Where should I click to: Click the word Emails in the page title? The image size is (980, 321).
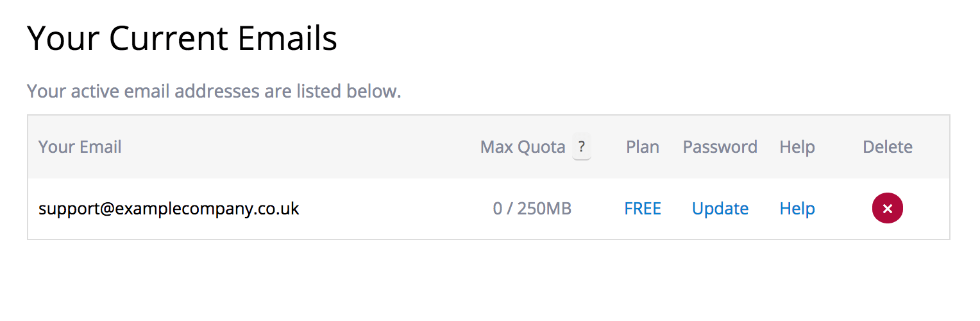287,39
